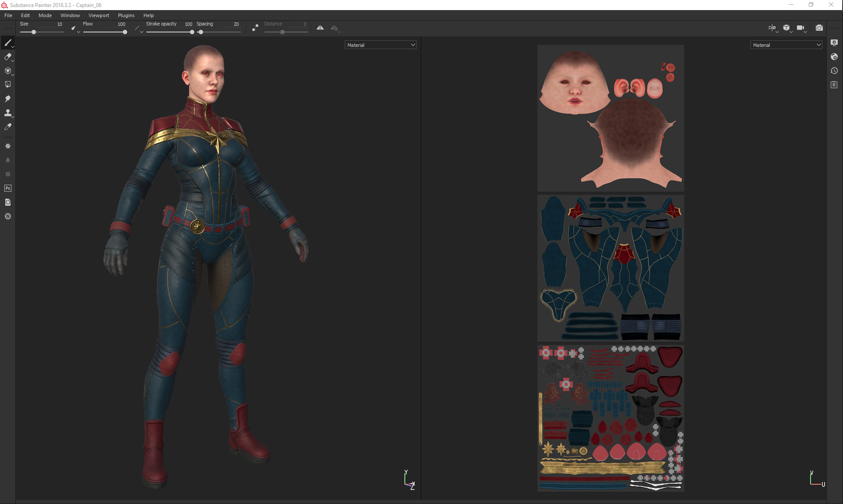843x504 pixels.
Task: Open symmetry settings gear icon
Action: [x=334, y=28]
